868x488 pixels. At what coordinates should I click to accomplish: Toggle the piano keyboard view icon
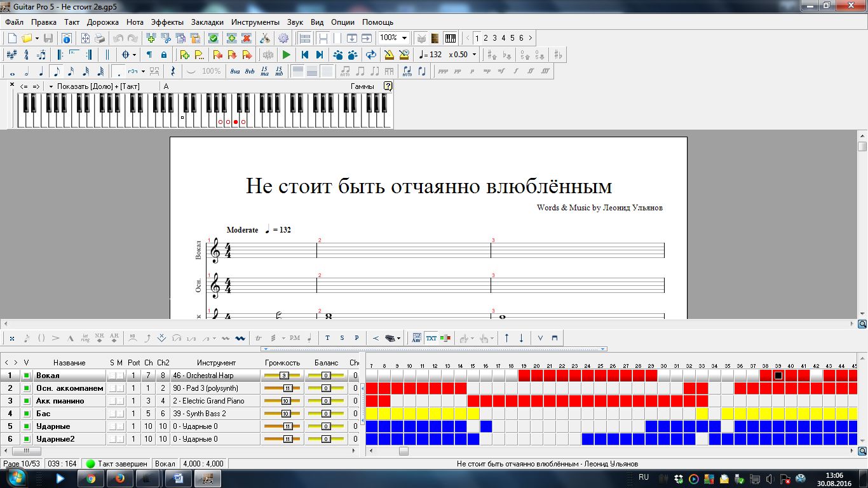[450, 38]
